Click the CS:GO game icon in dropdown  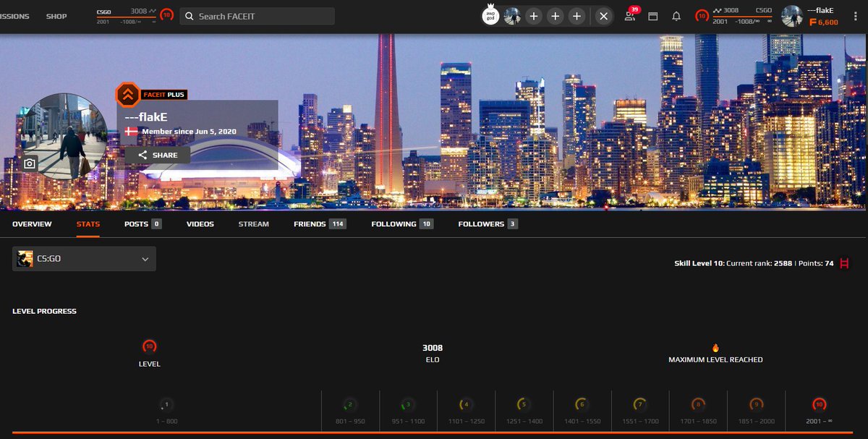pos(25,259)
